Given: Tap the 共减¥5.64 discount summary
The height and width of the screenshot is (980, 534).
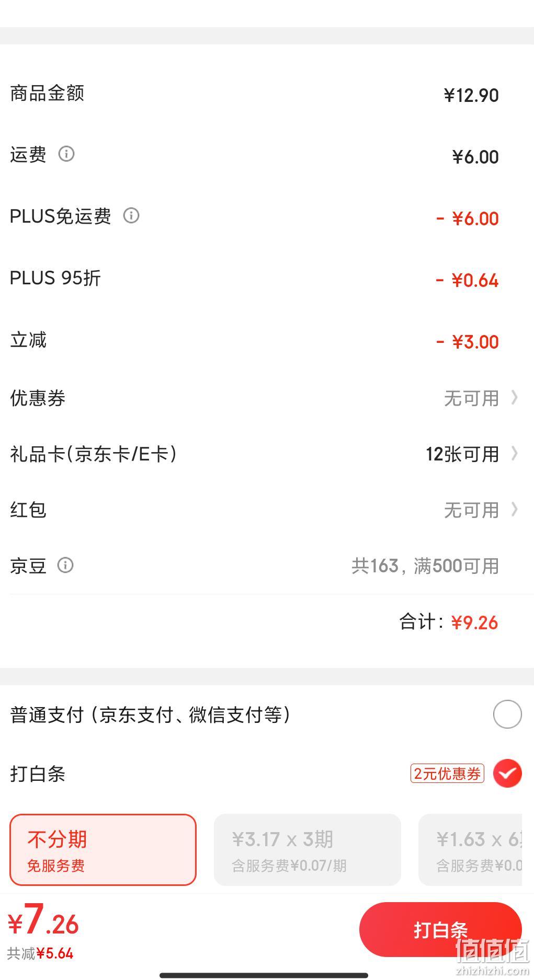Looking at the screenshot, I should 40,953.
